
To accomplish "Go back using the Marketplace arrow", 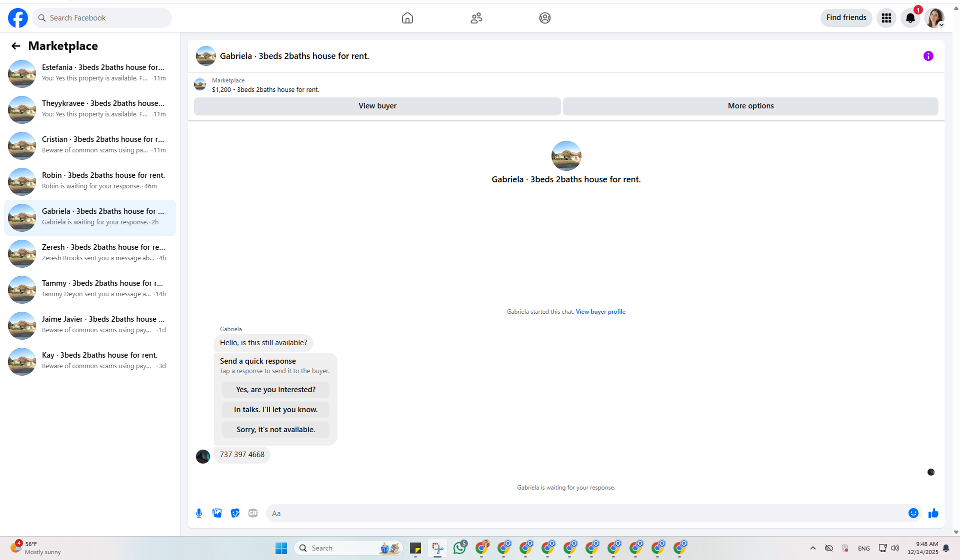I will point(16,46).
